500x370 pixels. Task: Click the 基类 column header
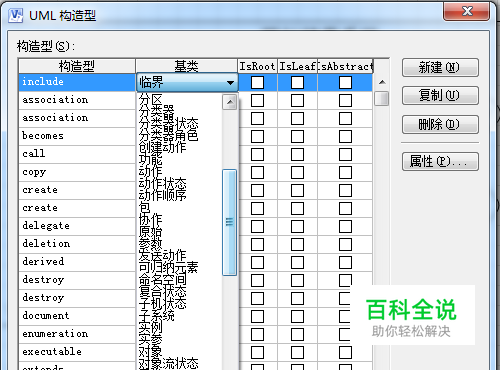coord(187,66)
